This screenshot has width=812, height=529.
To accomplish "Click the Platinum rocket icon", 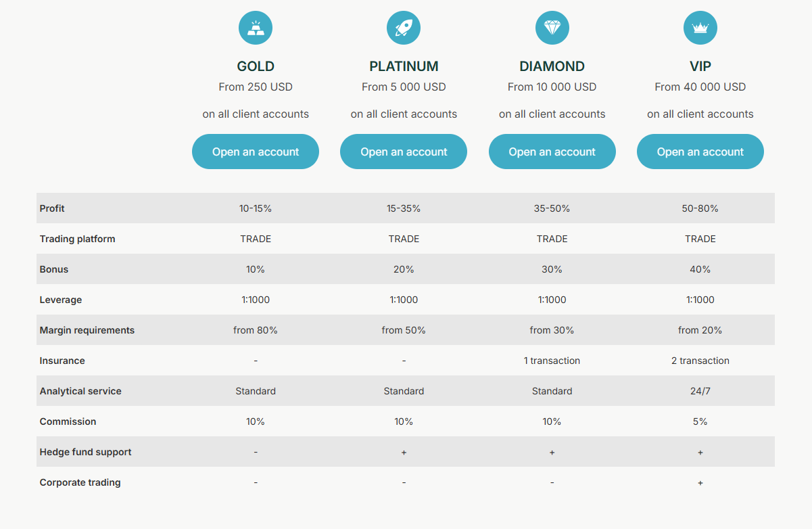I will coord(404,28).
